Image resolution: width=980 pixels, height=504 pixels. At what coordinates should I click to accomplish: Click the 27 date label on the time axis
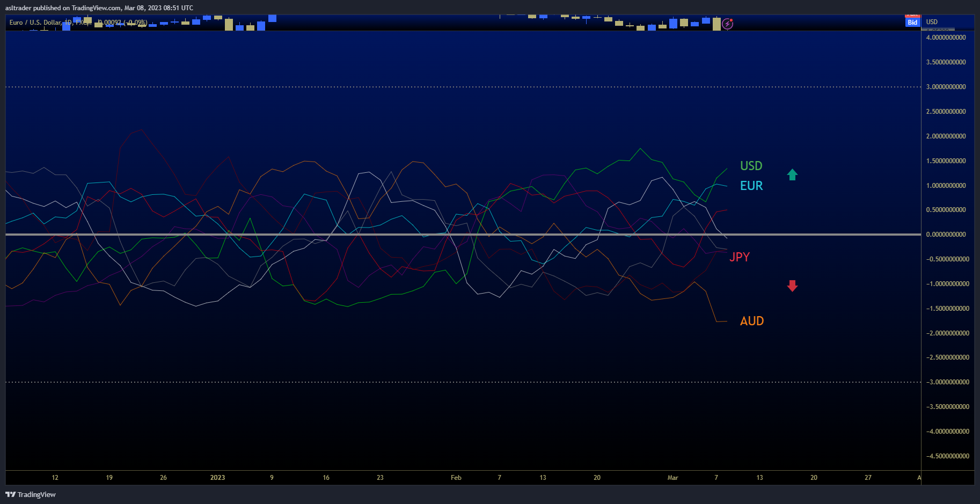[868, 478]
